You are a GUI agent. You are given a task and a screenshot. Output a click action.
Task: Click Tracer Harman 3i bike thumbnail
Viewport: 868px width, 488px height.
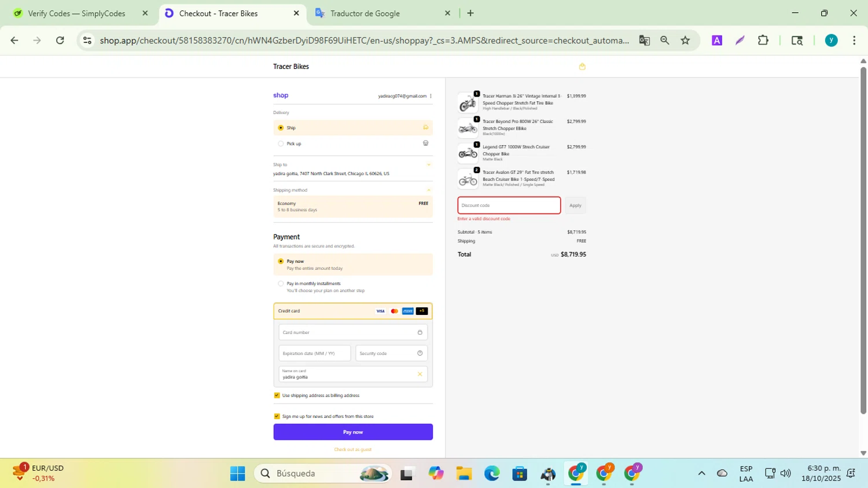click(468, 102)
